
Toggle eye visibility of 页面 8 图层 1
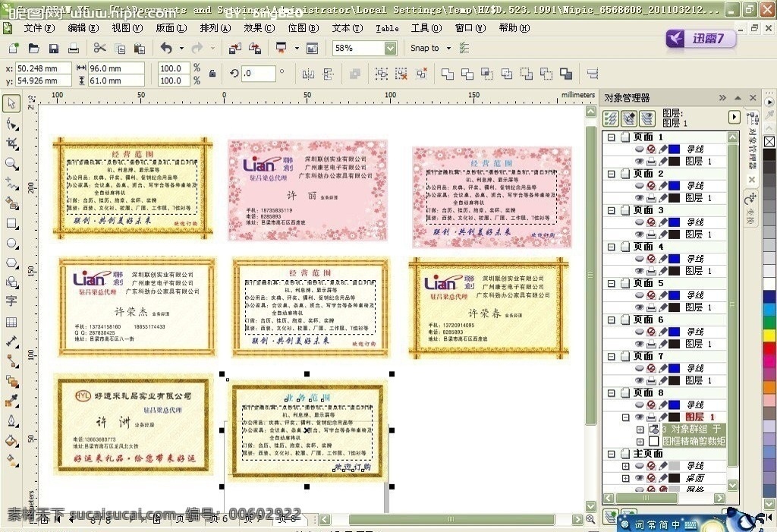pos(639,417)
